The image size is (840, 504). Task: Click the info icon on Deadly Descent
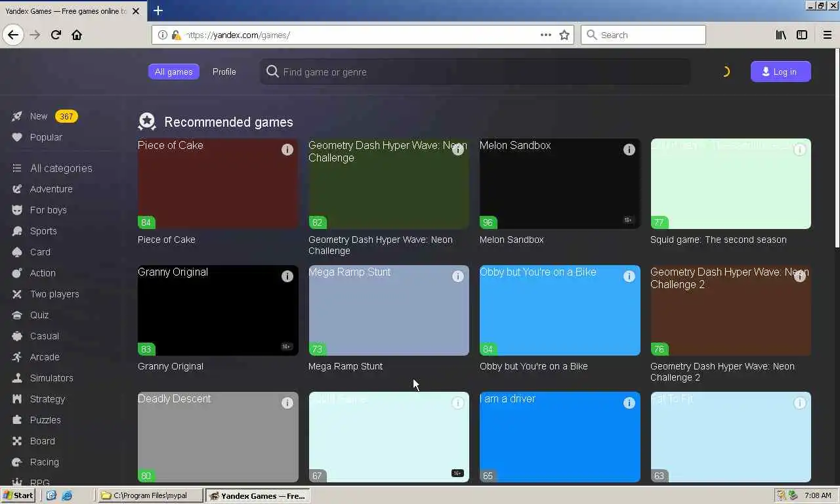(287, 403)
